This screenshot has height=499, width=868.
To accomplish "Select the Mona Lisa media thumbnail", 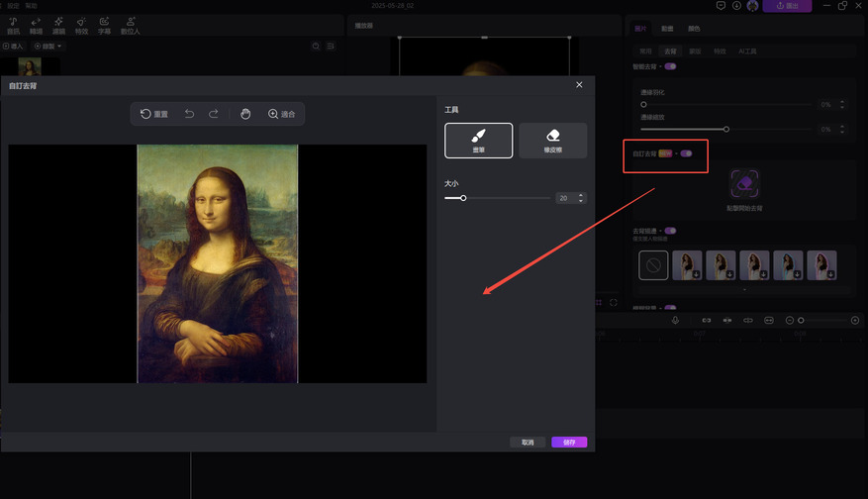I will (x=30, y=66).
